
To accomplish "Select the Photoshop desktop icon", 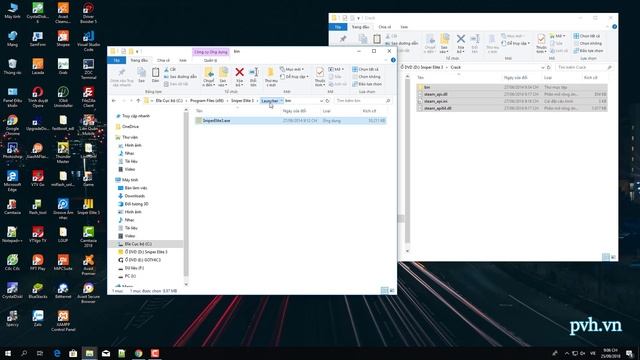I will tap(12, 151).
